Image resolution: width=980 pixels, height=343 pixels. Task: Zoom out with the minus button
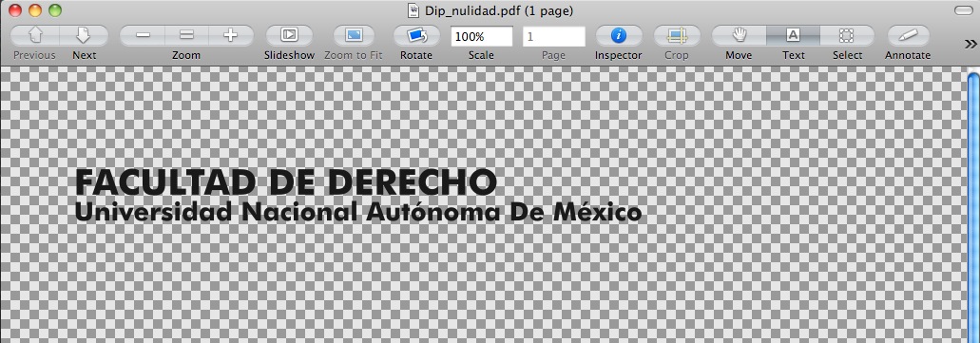tap(143, 35)
